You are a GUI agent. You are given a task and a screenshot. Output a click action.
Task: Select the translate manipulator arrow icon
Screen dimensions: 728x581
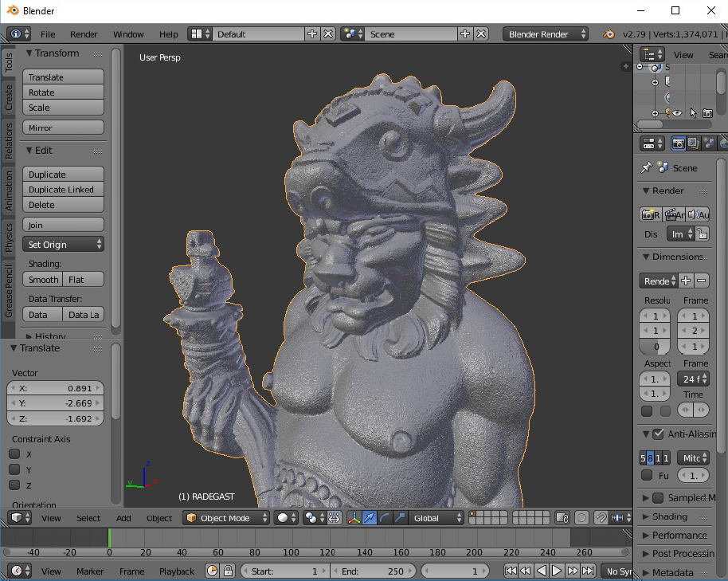pyautogui.click(x=370, y=518)
